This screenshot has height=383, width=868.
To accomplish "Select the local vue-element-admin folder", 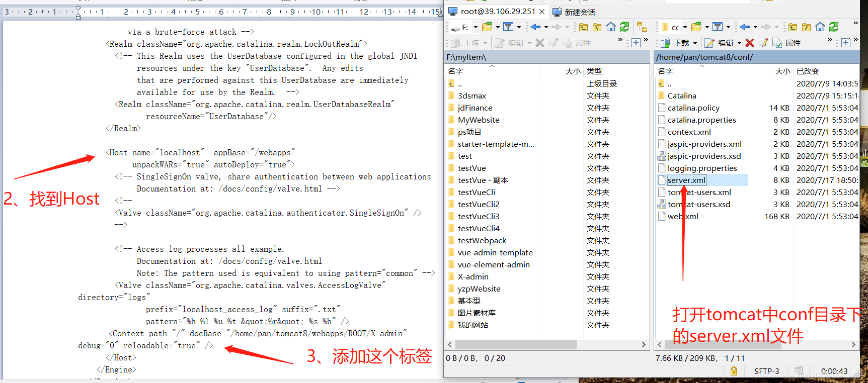I will (x=493, y=264).
